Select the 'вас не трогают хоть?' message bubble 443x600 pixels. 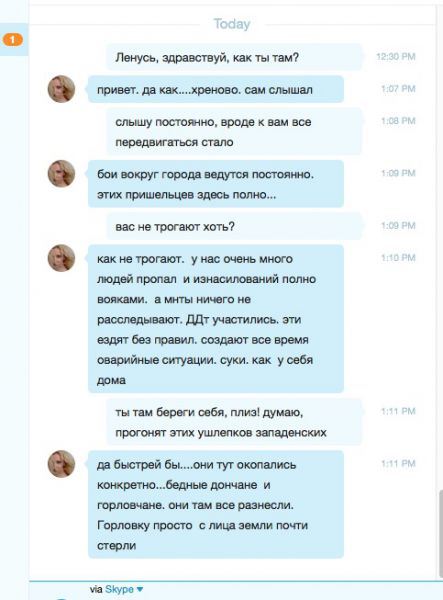(x=234, y=226)
